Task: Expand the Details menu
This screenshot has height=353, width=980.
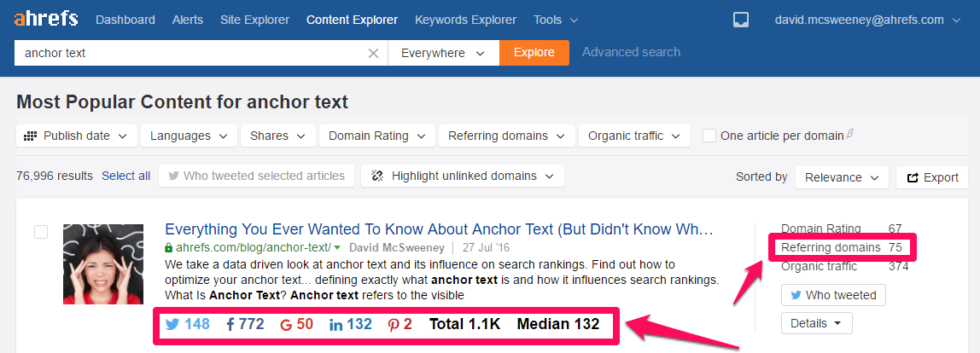Action: (x=816, y=324)
